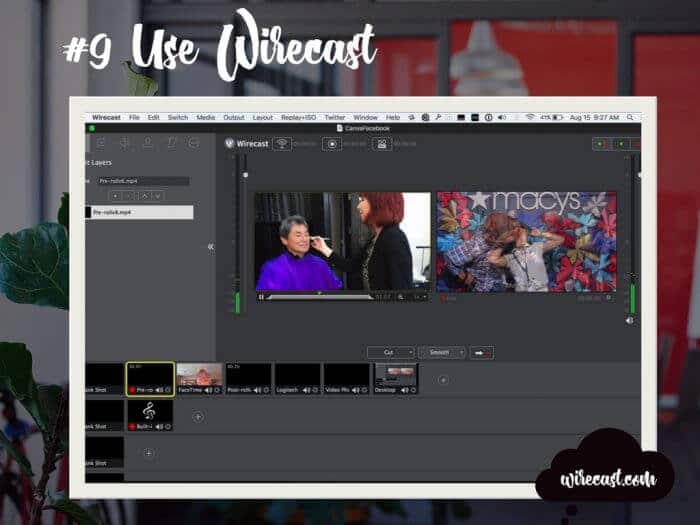This screenshot has height=525, width=700.
Task: Click the Go transition arrow button
Action: point(482,353)
